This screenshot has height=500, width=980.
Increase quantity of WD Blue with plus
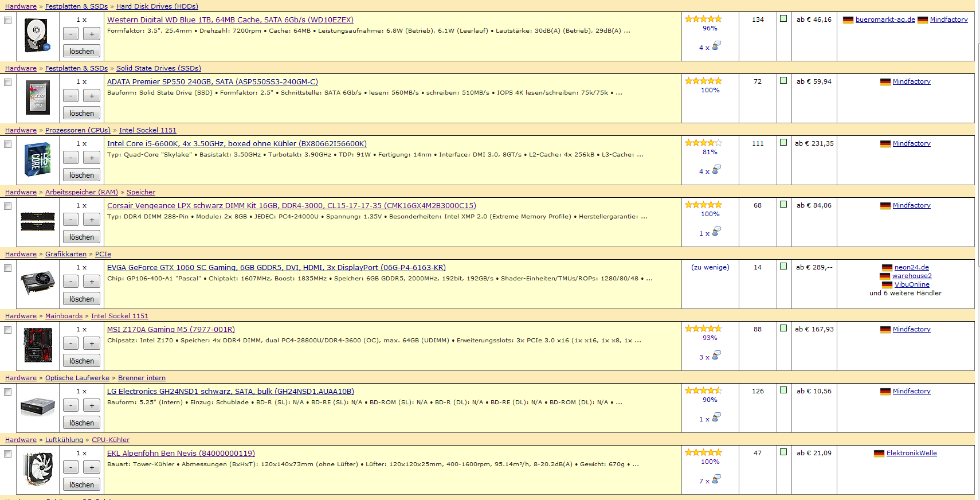(x=92, y=34)
